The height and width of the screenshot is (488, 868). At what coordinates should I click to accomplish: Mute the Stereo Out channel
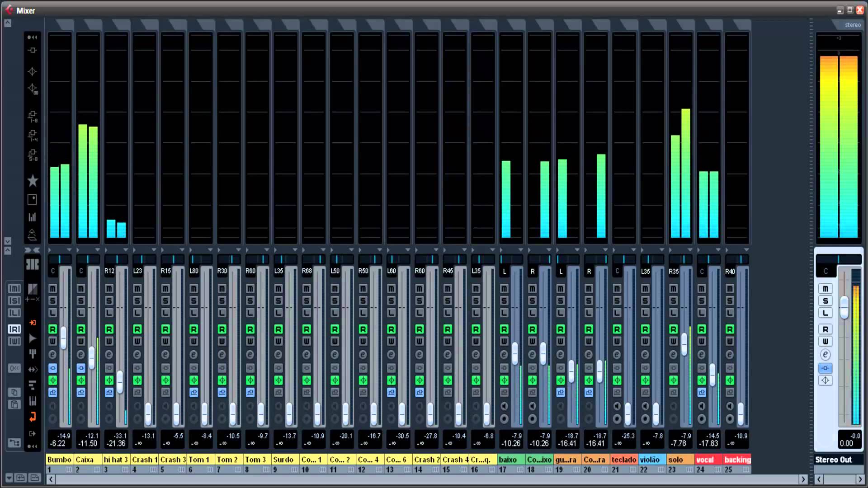pos(826,288)
